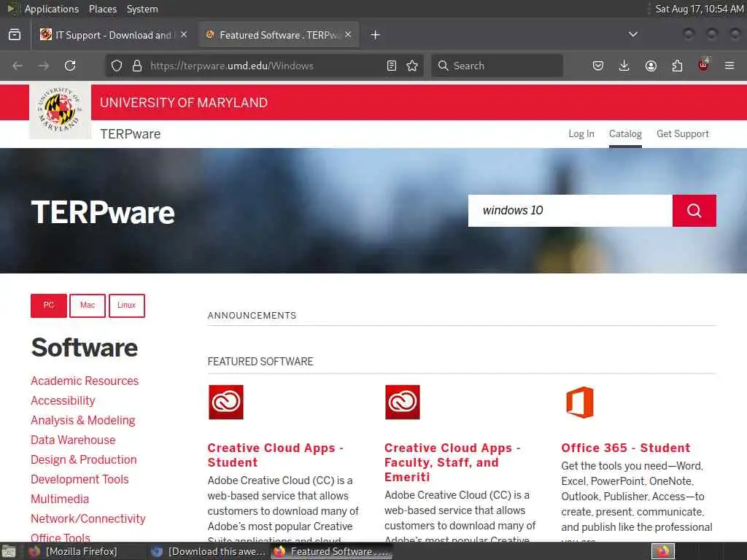
Task: Click the date and time clock in top panel
Action: pyautogui.click(x=699, y=9)
